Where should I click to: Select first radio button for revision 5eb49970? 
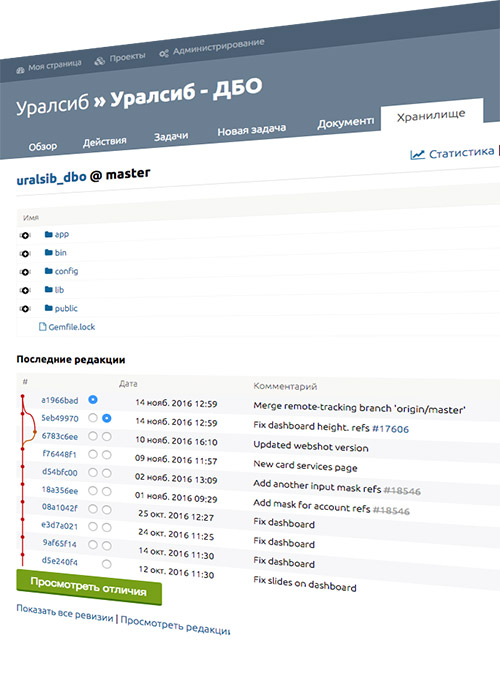93,417
